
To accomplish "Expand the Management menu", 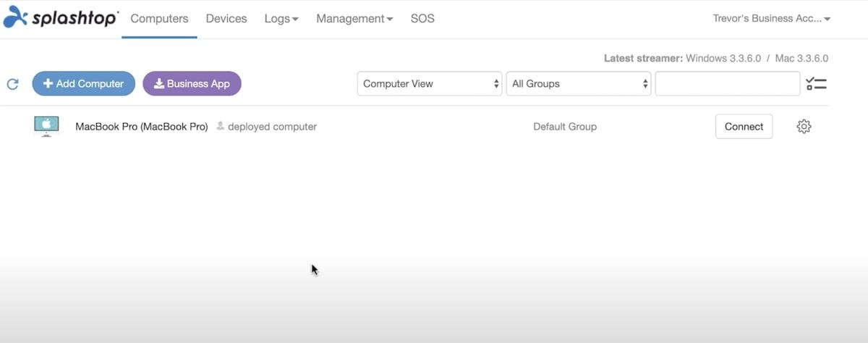I will 354,19.
